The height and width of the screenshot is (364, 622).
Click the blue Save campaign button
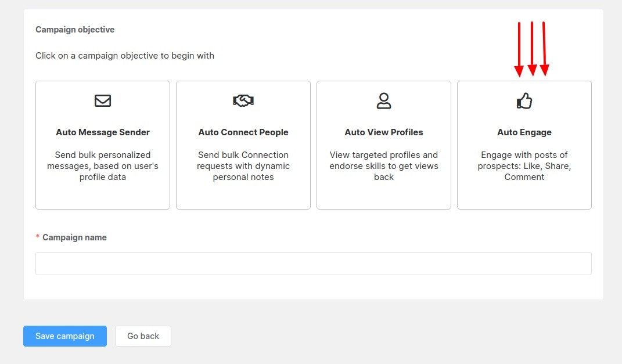point(64,336)
